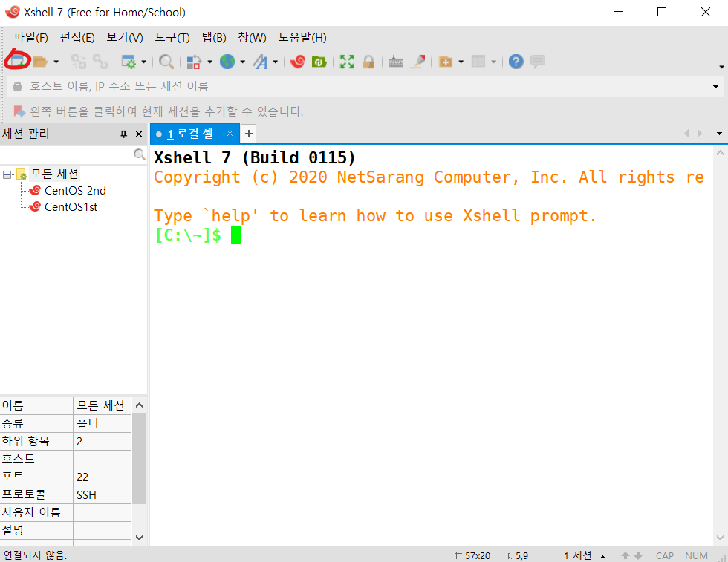Select the CentOS1st session
The height and width of the screenshot is (562, 728).
pyautogui.click(x=71, y=207)
